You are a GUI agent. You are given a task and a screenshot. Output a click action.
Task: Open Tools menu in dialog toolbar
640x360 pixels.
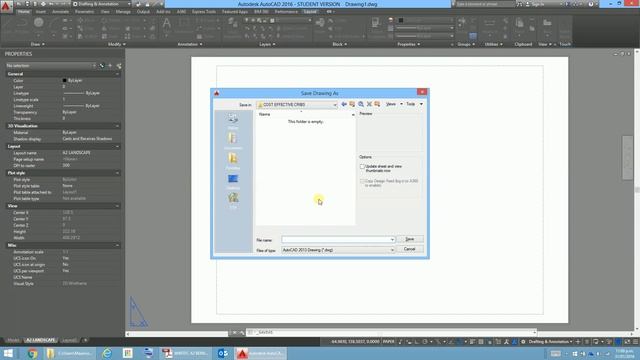point(414,104)
